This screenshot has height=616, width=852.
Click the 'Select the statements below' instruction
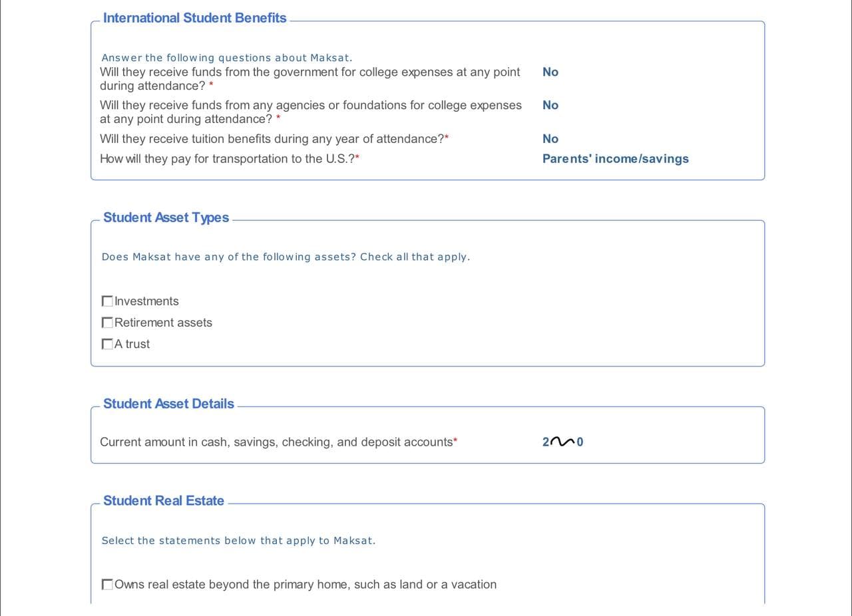[238, 540]
